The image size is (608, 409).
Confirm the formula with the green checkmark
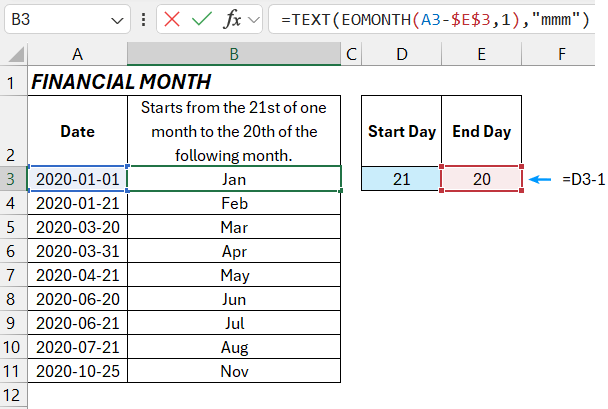tap(201, 19)
